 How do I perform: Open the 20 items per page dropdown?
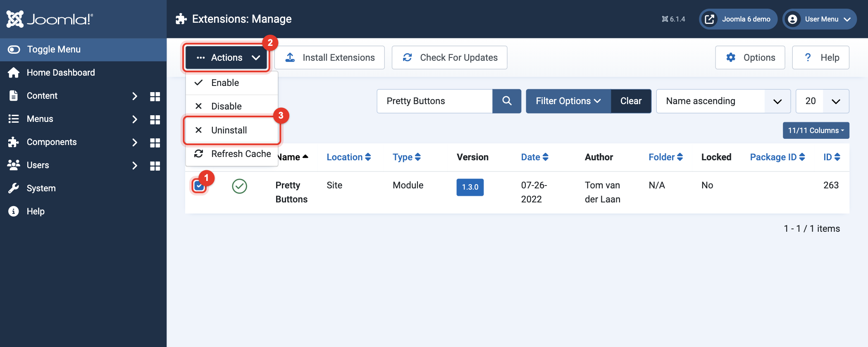tap(823, 101)
